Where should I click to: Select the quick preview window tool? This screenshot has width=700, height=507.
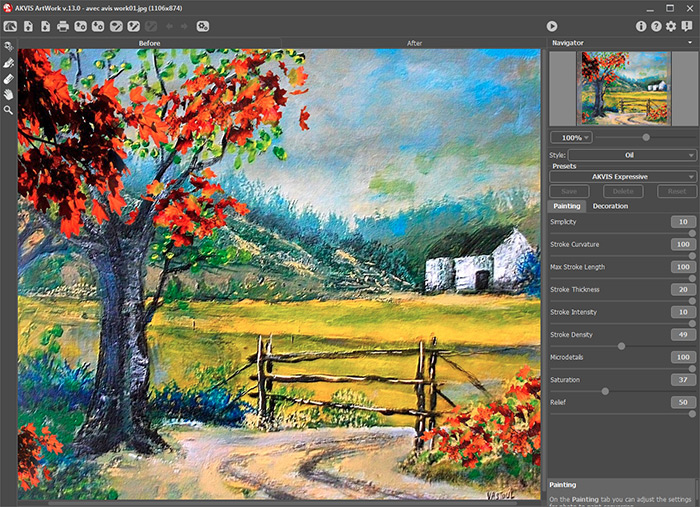pos(8,46)
